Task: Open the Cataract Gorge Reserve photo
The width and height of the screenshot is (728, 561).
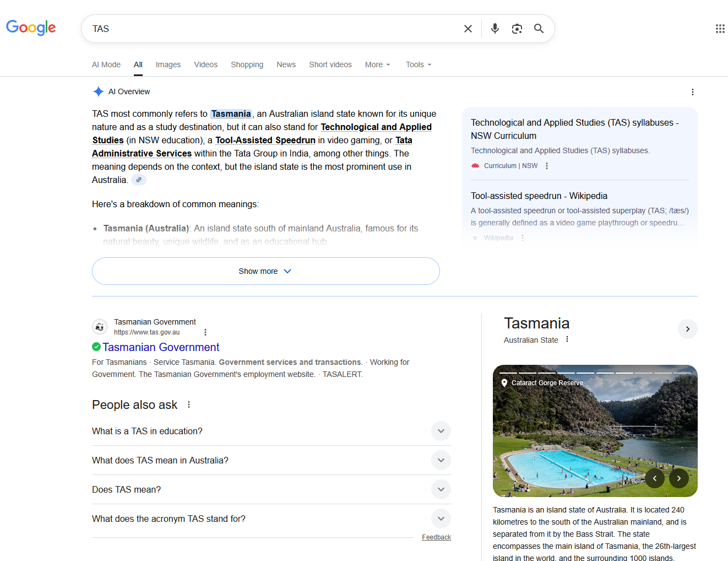Action: (x=595, y=431)
